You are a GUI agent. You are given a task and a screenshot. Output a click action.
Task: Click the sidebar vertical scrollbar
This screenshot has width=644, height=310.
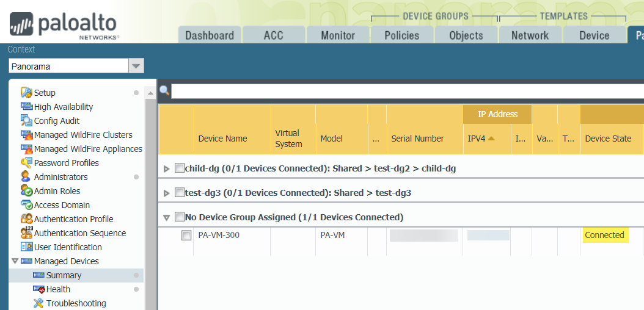point(150,204)
